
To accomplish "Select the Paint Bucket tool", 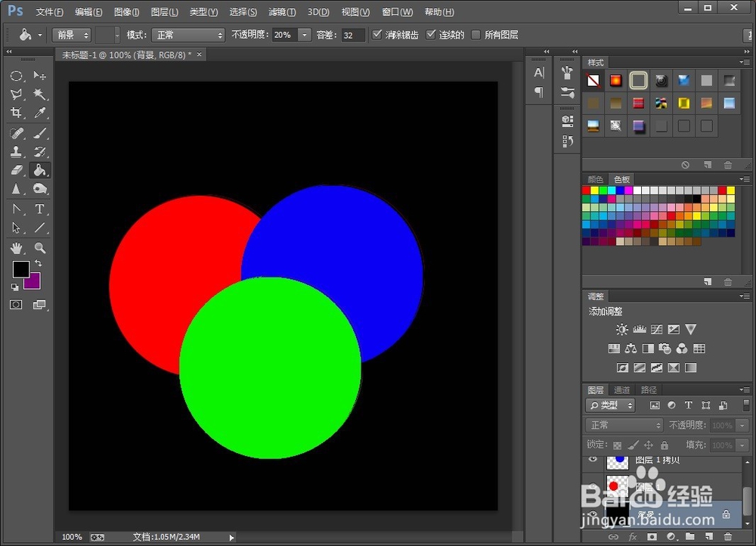I will 39,170.
